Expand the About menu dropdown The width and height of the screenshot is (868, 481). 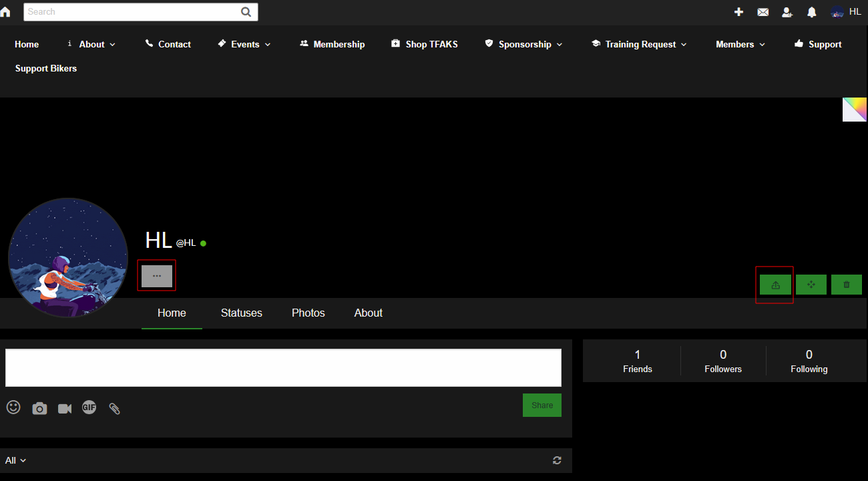point(91,44)
